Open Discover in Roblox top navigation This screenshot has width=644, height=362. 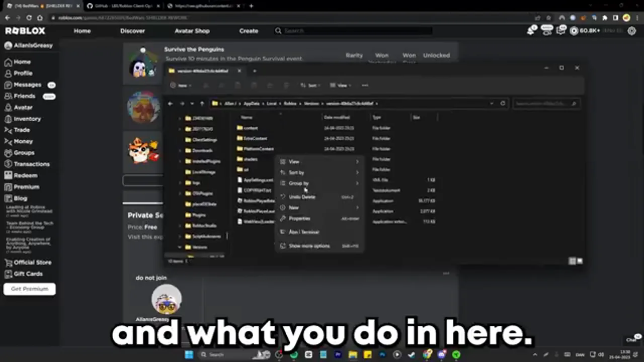click(132, 31)
